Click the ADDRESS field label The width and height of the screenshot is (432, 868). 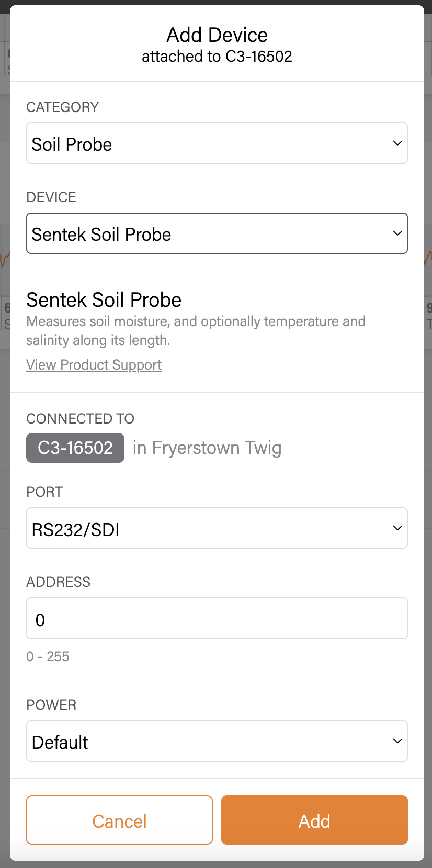point(59,582)
